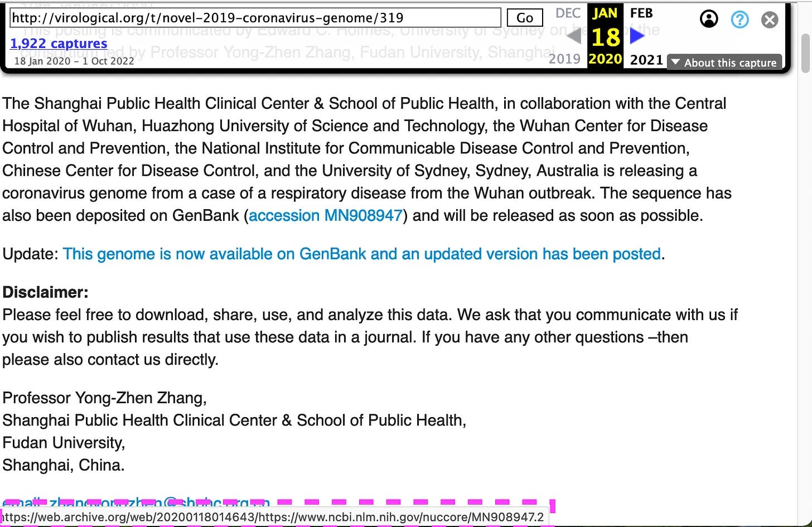This screenshot has width=812, height=527.
Task: Open the accession MN908947 link
Action: click(x=326, y=215)
